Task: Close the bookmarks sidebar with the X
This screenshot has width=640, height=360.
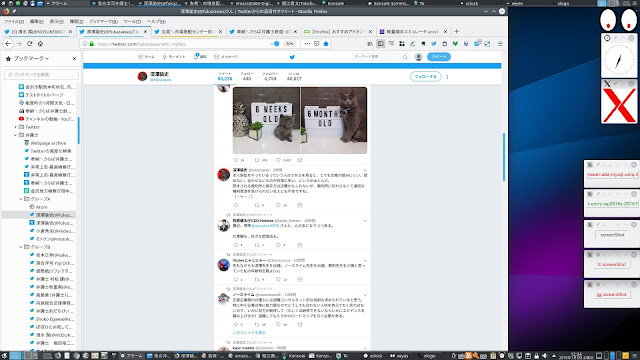Action: coord(74,59)
